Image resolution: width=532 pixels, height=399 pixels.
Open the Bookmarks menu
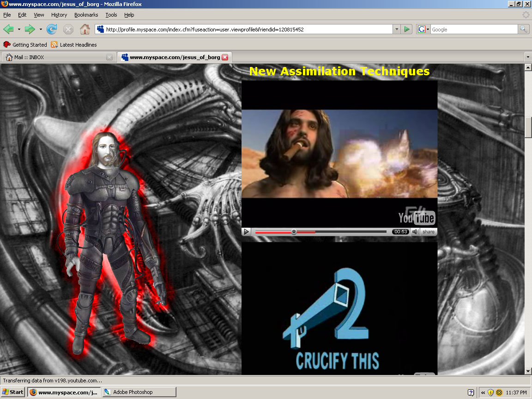pyautogui.click(x=86, y=15)
